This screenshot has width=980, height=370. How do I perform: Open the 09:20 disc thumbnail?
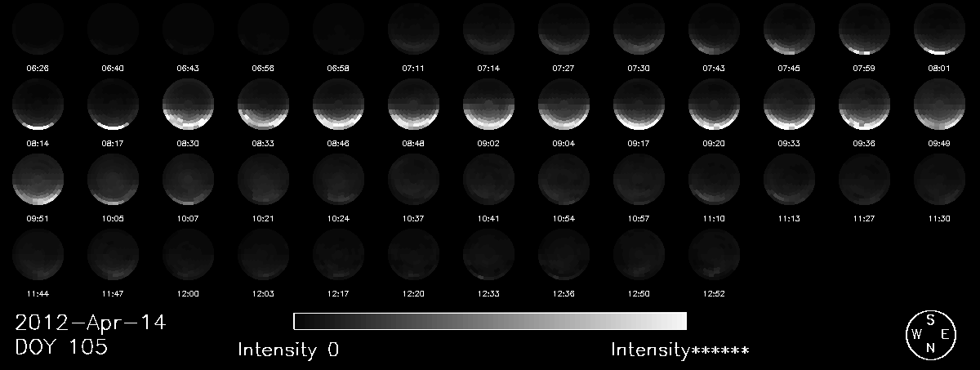pos(715,105)
